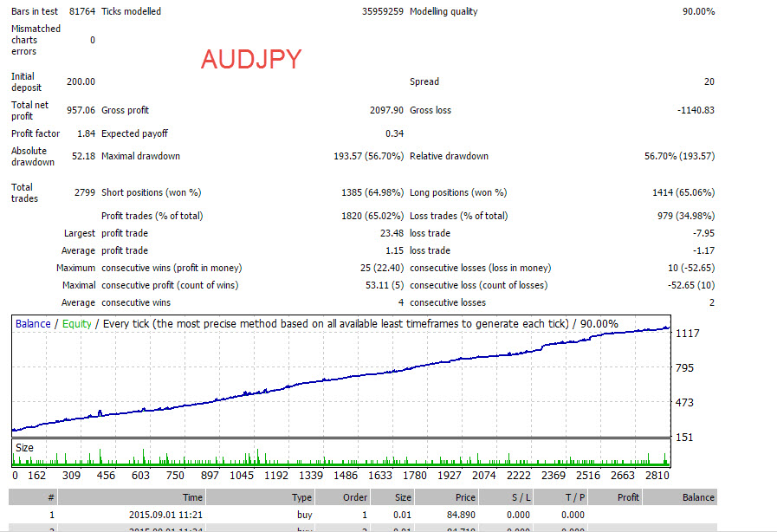Click the Size label in the volume panel
The height and width of the screenshot is (532, 777).
24,448
